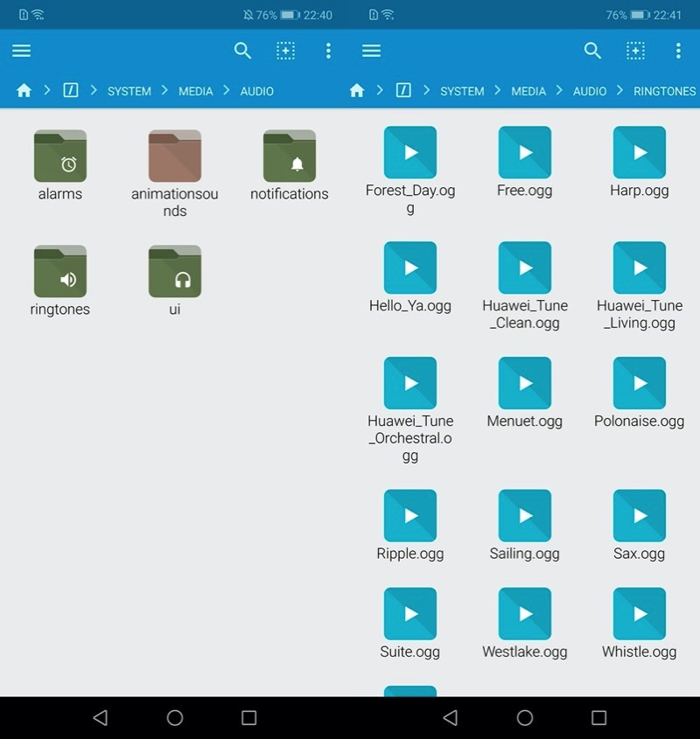Play the Forest_Day.ogg file
Screen dimensions: 700x739
pyautogui.click(x=410, y=153)
